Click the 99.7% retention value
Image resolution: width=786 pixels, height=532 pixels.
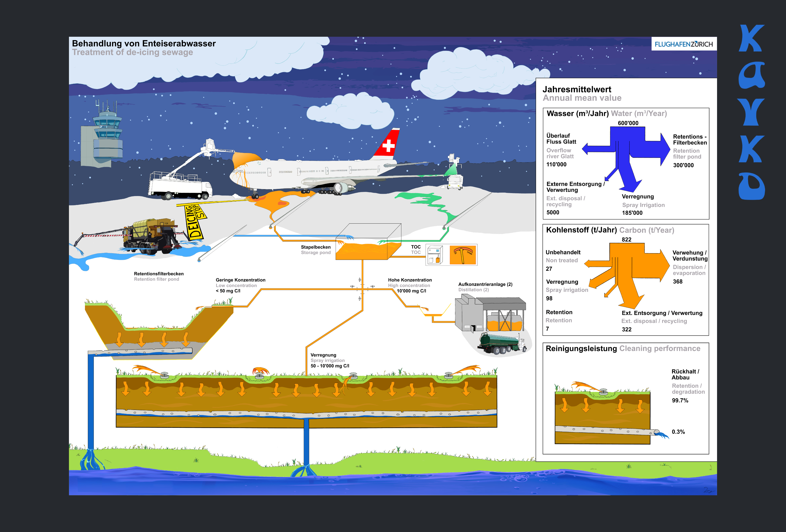tap(680, 400)
